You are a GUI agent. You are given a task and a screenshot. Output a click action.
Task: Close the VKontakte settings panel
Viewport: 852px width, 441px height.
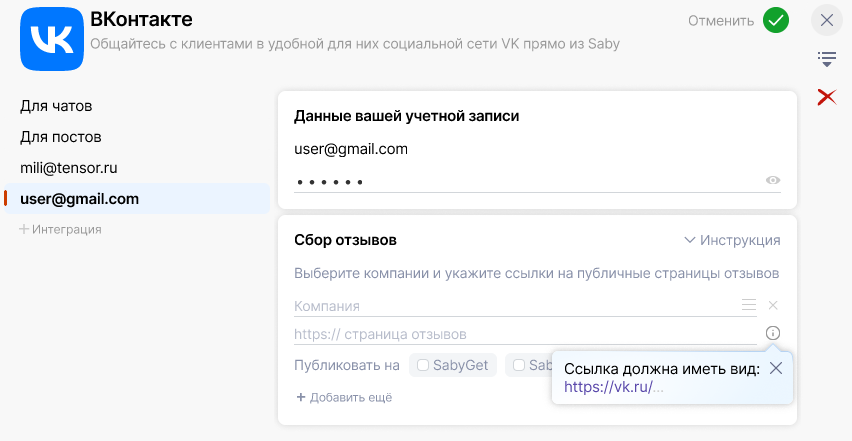[x=826, y=20]
